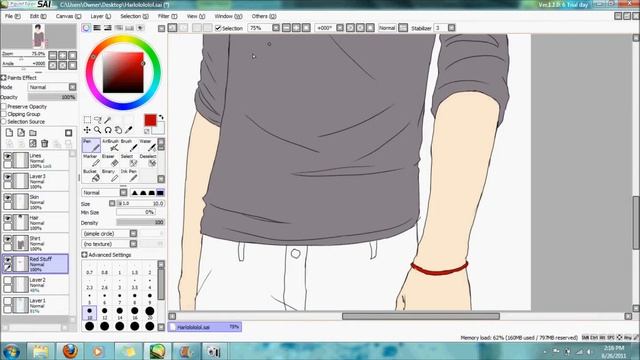
Task: Swap foreground and background colors
Action: click(161, 117)
